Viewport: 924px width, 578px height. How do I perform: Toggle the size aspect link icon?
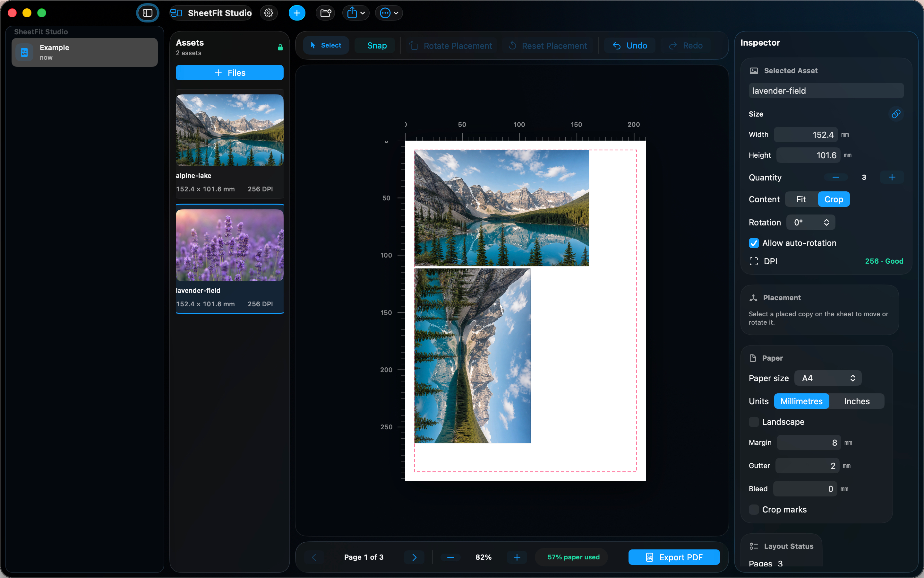(896, 114)
